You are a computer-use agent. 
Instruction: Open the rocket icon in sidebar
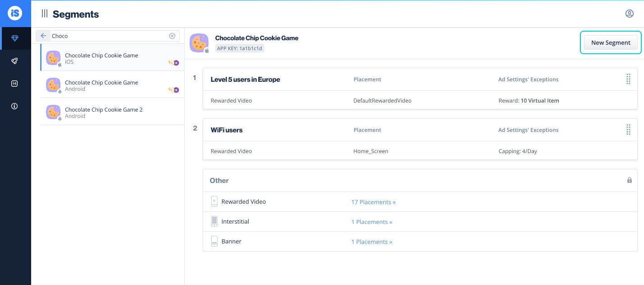click(x=14, y=61)
